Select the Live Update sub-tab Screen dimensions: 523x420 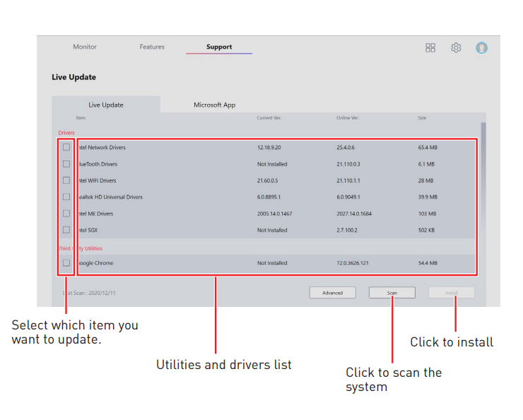point(106,105)
